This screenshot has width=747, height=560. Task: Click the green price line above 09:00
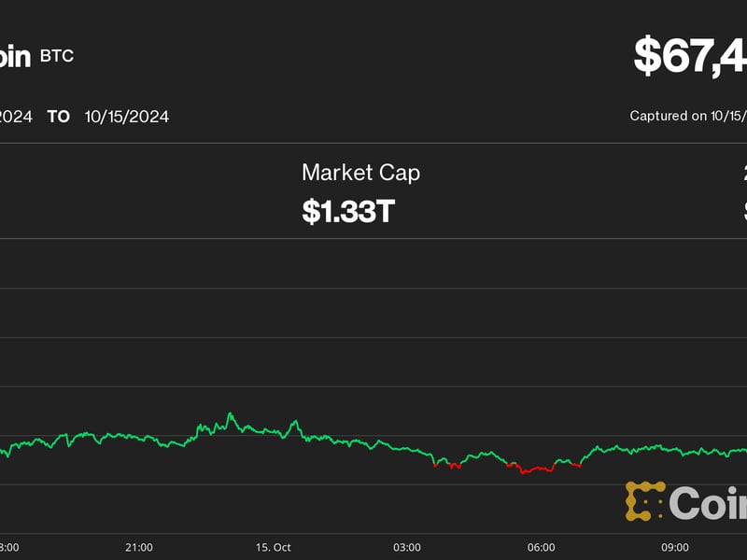click(675, 451)
